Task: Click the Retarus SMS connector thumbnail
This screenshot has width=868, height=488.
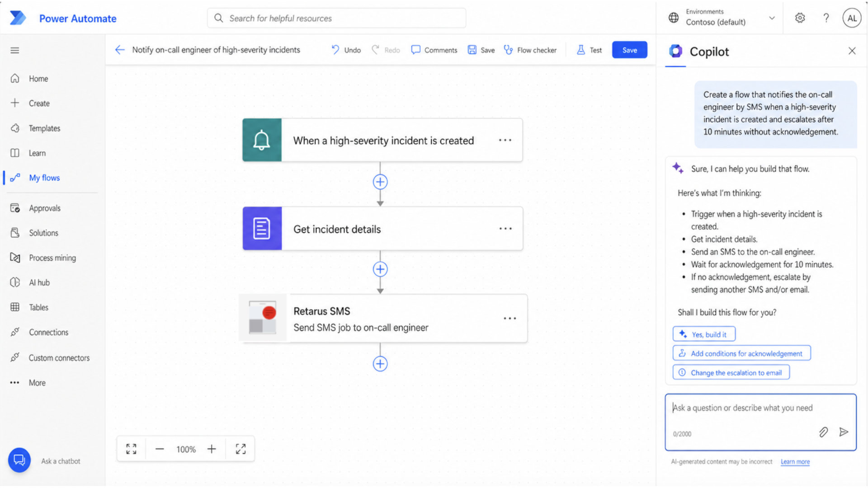Action: (x=263, y=318)
